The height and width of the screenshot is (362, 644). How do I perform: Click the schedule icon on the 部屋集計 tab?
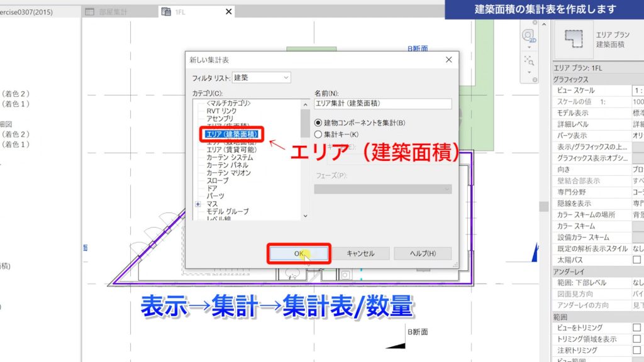coord(89,11)
